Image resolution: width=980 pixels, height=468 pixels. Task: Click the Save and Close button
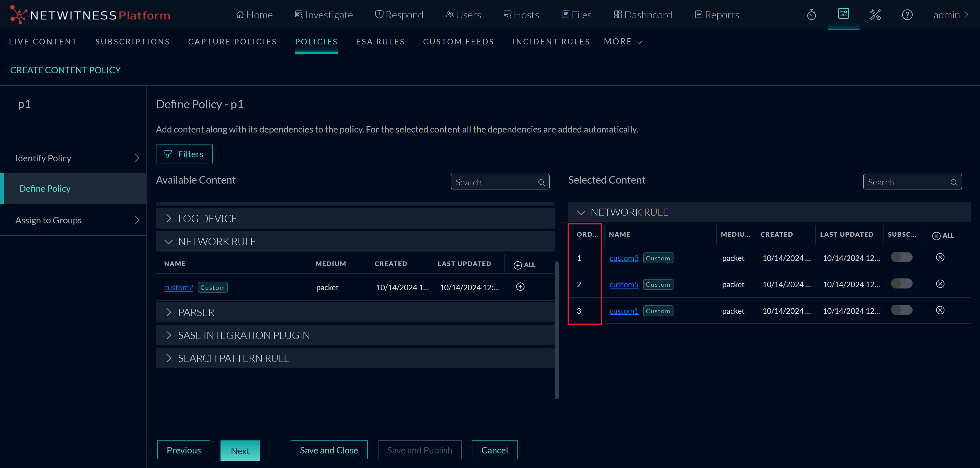tap(329, 450)
